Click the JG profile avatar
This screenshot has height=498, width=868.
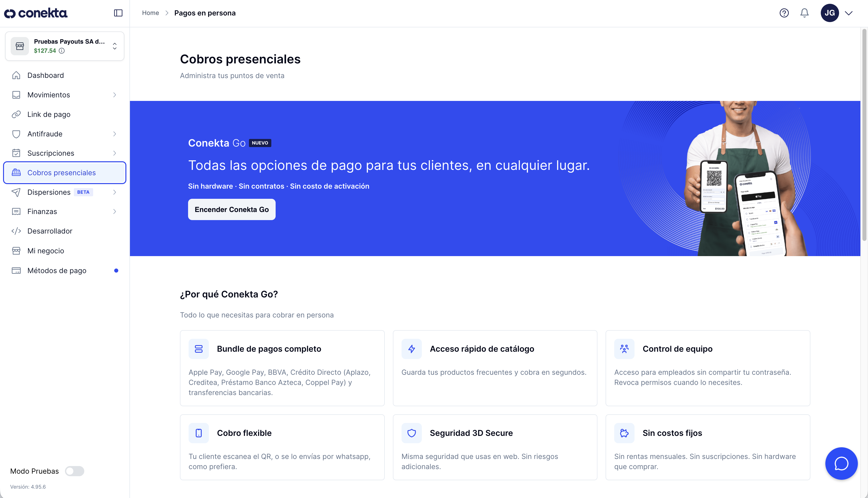pos(830,13)
